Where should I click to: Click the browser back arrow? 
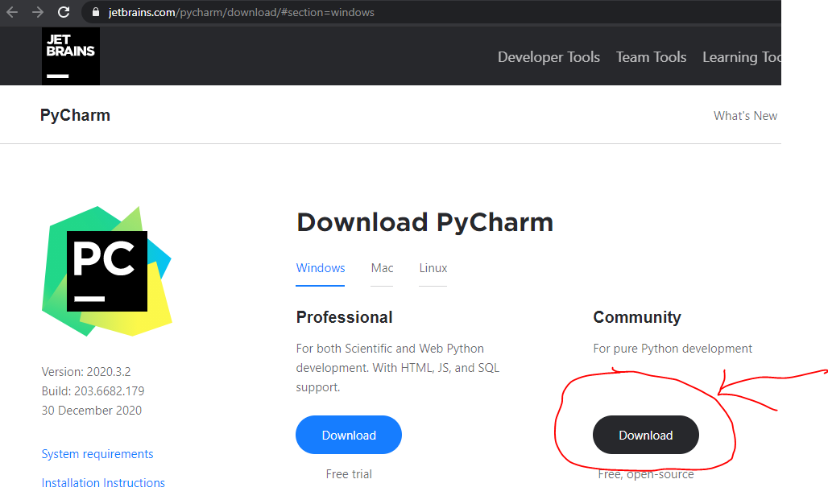coord(12,12)
